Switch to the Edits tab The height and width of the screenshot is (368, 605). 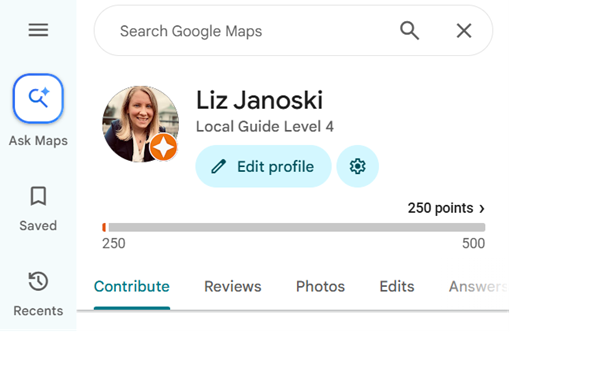point(397,287)
